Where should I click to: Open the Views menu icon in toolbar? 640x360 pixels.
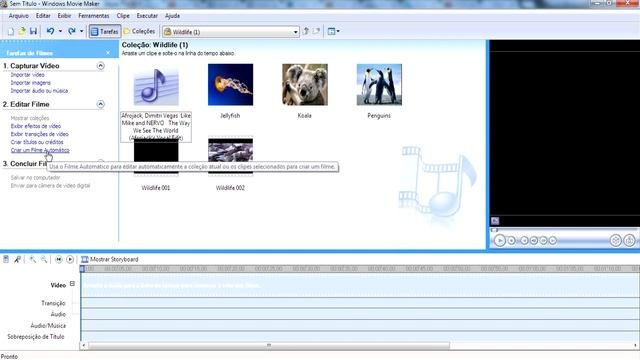pyautogui.click(x=333, y=31)
